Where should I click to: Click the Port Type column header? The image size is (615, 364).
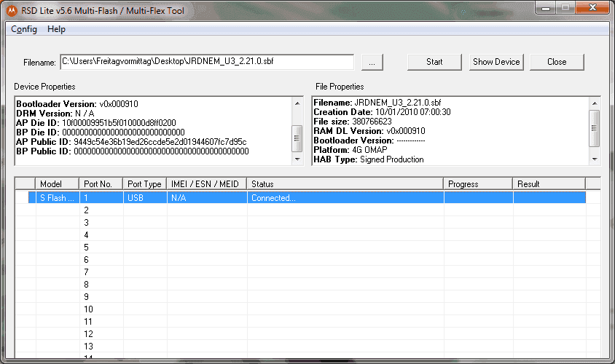click(x=145, y=183)
